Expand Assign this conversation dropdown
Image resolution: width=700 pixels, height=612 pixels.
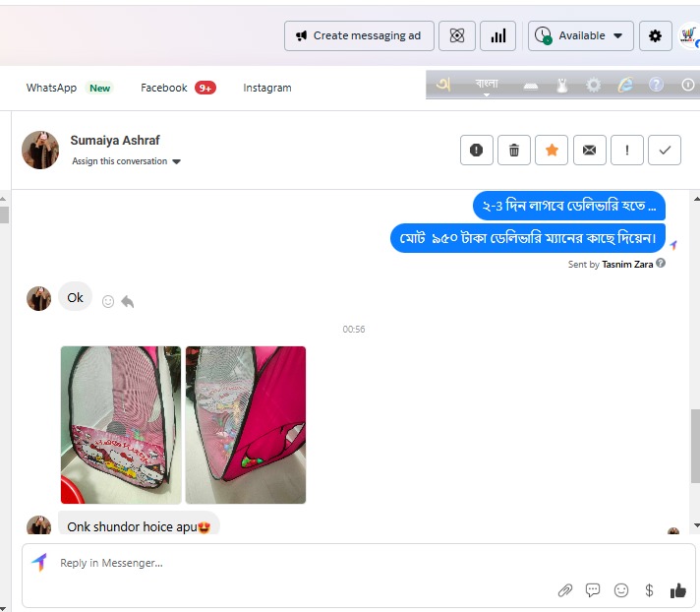coord(127,161)
